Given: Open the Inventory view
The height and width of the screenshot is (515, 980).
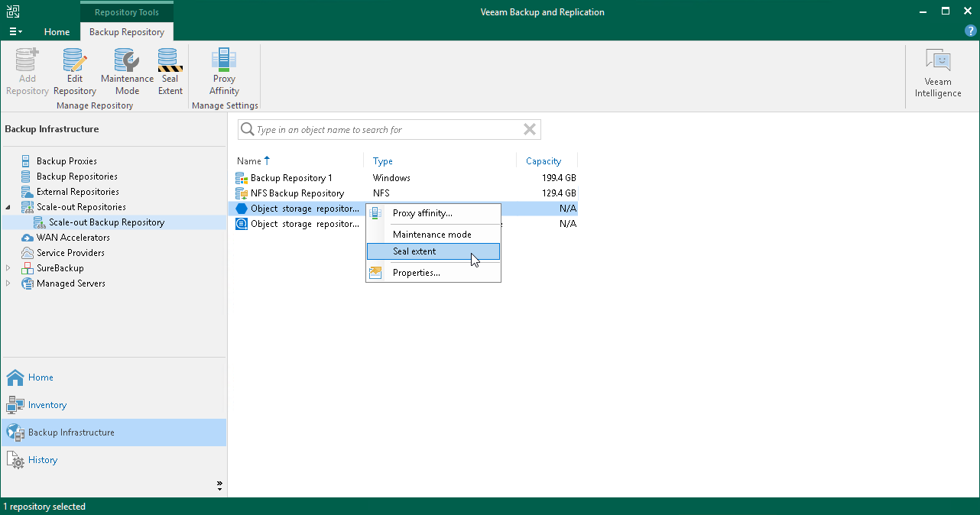Looking at the screenshot, I should (x=47, y=405).
